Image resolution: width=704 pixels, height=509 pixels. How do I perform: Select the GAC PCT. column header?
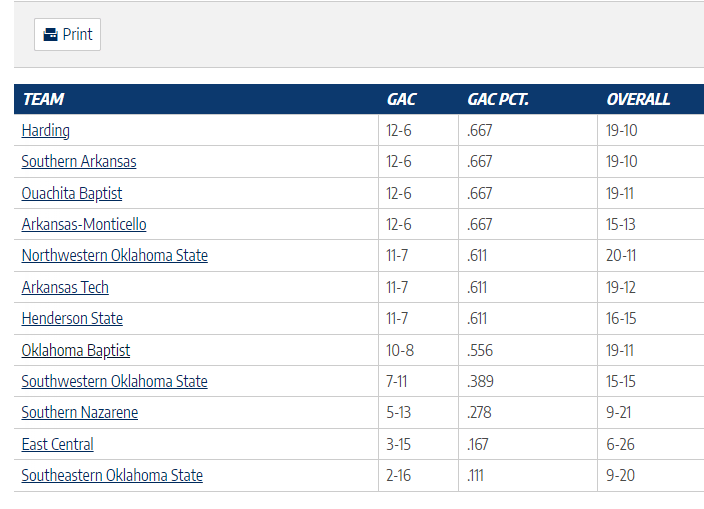pyautogui.click(x=498, y=99)
